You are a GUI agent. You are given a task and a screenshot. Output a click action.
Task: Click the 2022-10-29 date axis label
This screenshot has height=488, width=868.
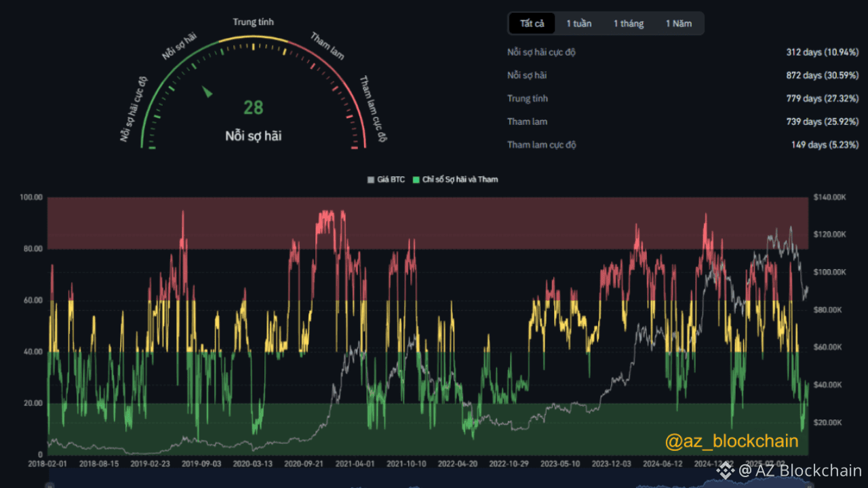click(509, 464)
